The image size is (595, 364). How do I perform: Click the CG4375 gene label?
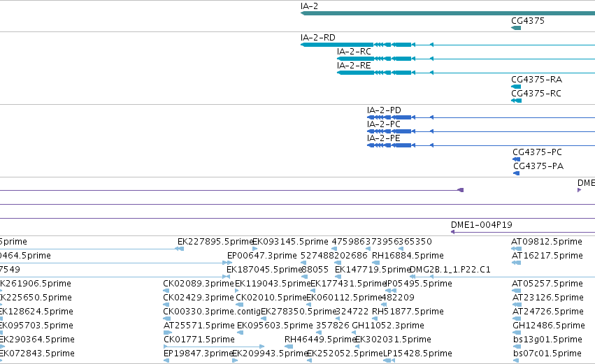coord(528,20)
